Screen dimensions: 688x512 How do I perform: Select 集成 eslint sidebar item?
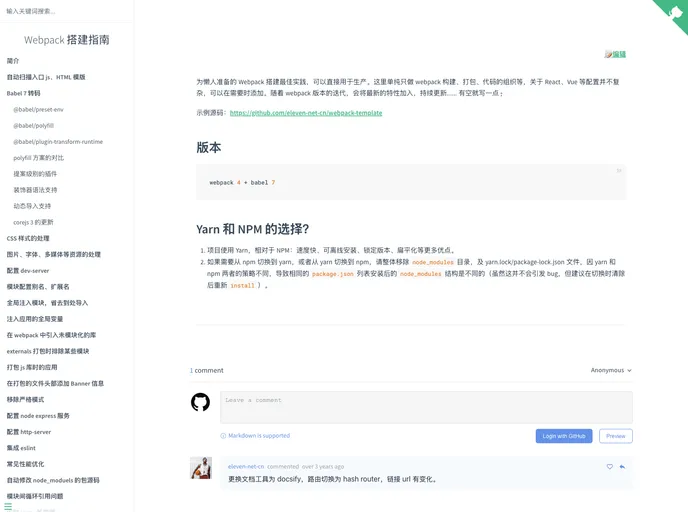point(21,448)
